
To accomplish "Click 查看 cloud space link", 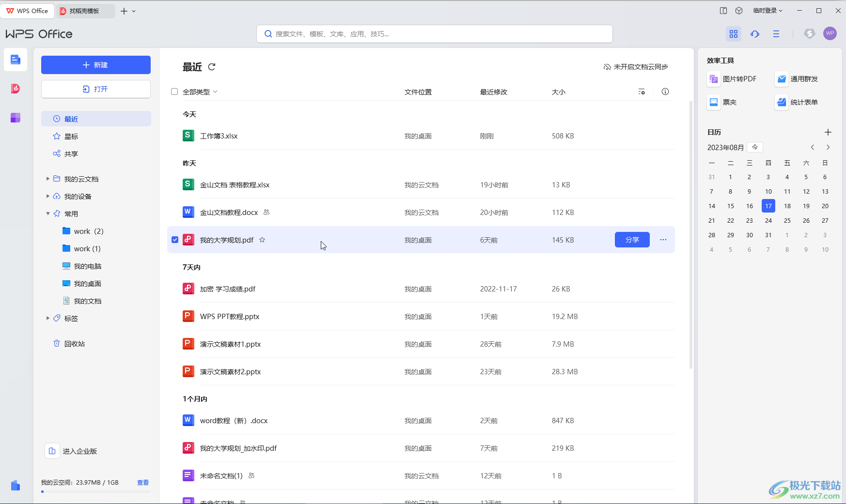I will point(143,483).
